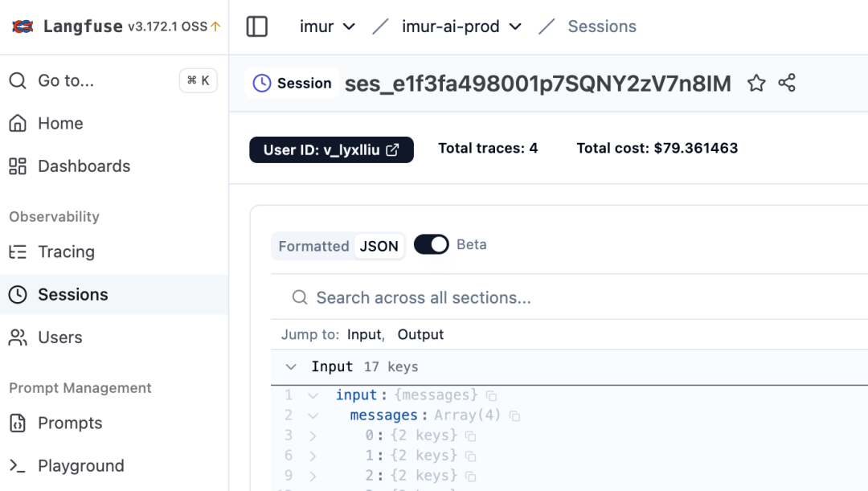The image size is (868, 491).
Task: Click the Total traces: 4 text
Action: click(488, 149)
